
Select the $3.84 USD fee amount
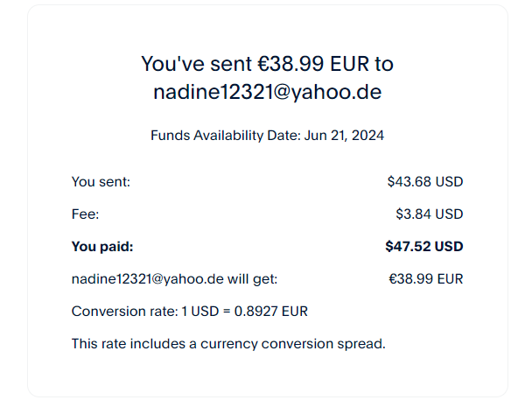pos(429,214)
